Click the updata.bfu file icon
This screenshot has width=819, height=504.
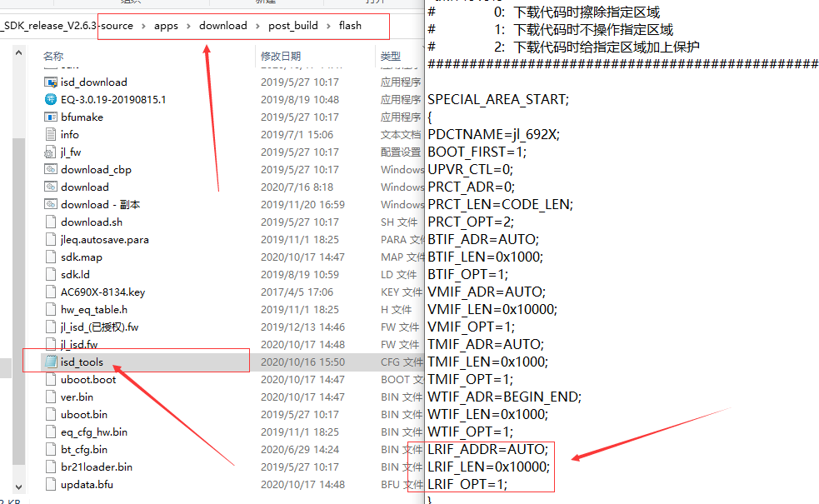pyautogui.click(x=51, y=484)
